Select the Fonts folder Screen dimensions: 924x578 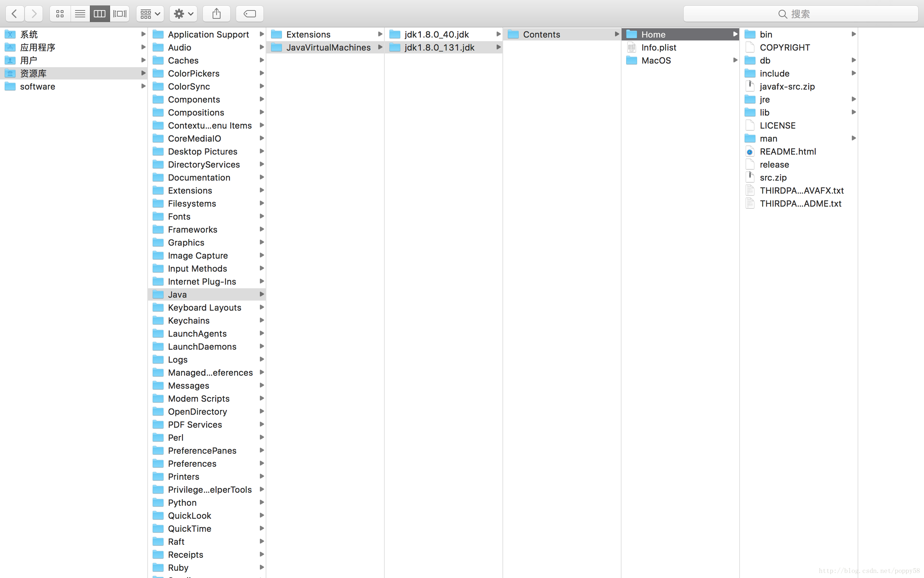click(207, 216)
